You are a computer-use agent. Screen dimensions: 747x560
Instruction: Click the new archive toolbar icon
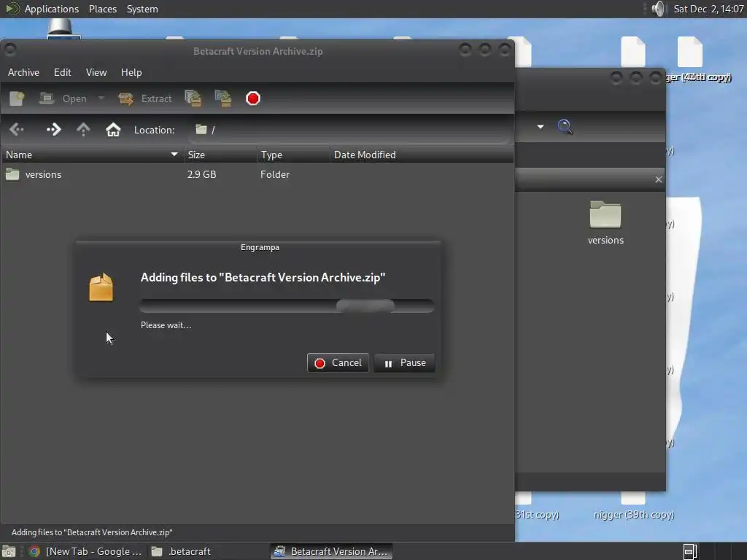coord(17,98)
